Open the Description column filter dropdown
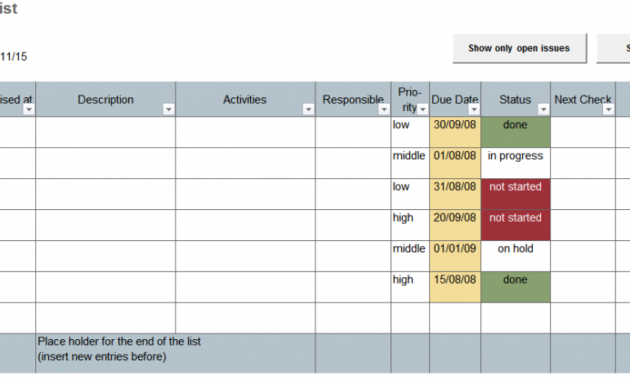This screenshot has width=630, height=380. pos(169,109)
